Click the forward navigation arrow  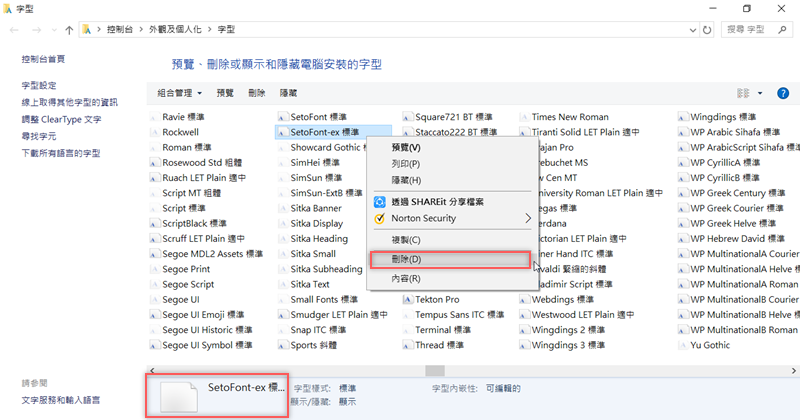coord(36,30)
